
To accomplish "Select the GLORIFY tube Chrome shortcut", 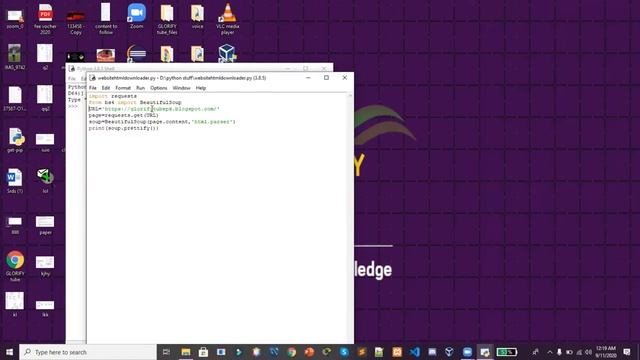I will pos(15,266).
